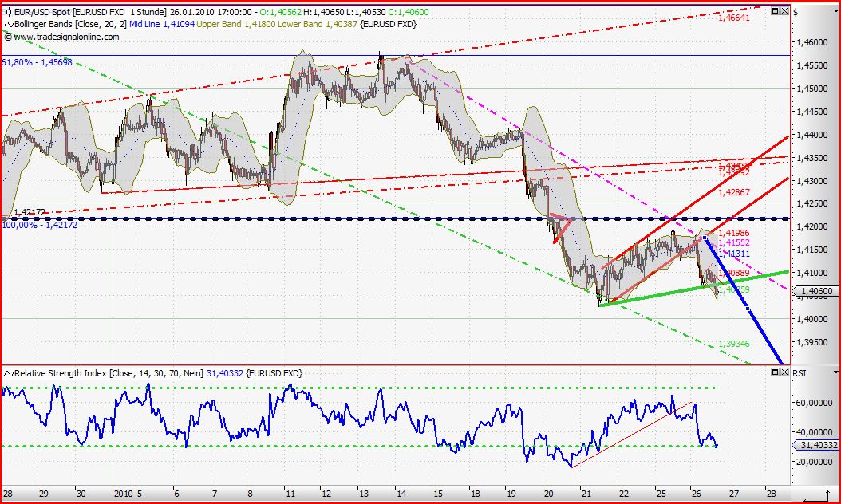Click the blue 1,41311 price label
This screenshot has height=504, width=841.
tap(734, 254)
